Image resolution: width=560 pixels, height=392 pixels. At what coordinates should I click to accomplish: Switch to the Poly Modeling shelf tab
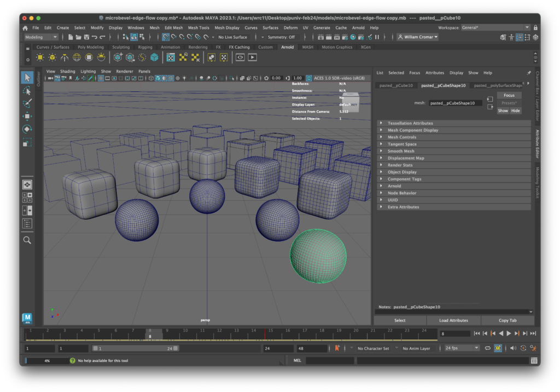91,47
